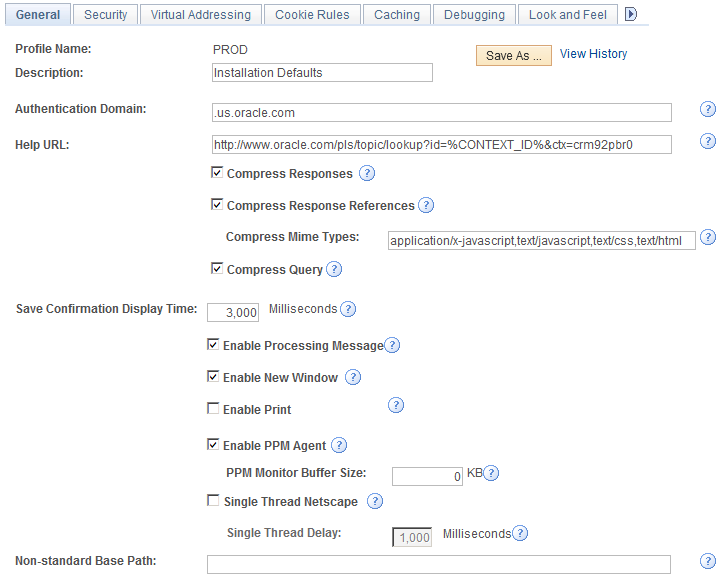Open help icon next to Compress Query

coord(334,270)
